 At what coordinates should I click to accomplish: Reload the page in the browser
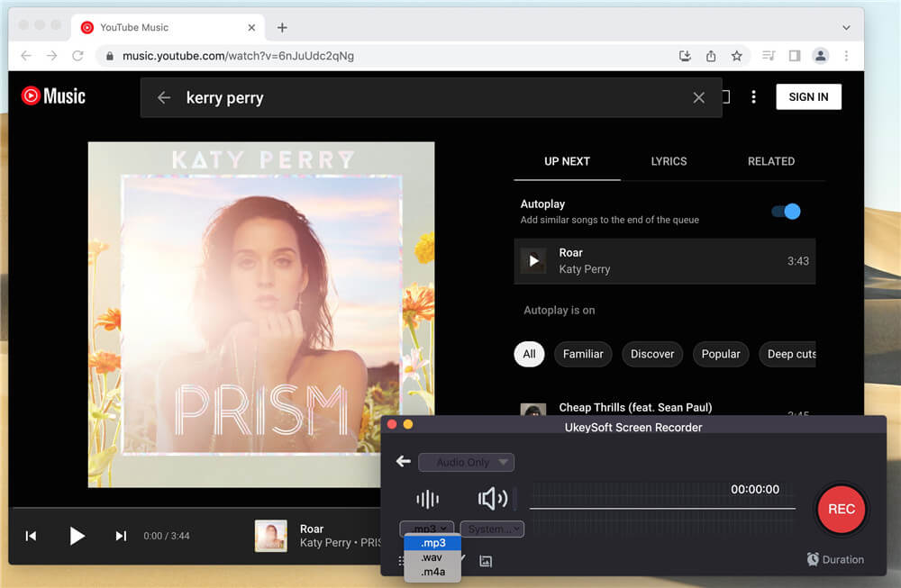[x=77, y=56]
